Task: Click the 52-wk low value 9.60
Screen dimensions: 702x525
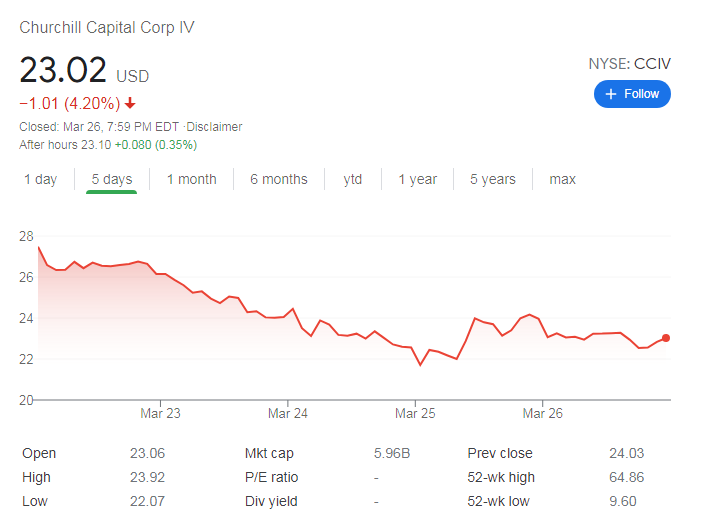Action: [623, 501]
